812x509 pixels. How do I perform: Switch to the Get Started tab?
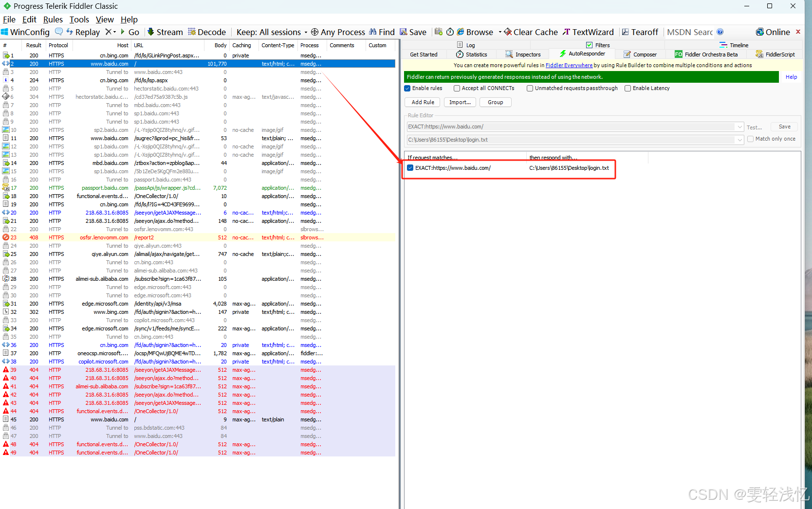(424, 55)
